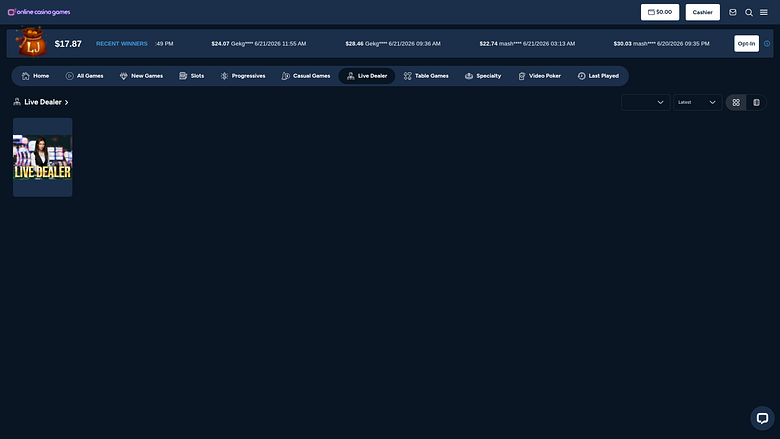Open the hamburger menu icon
This screenshot has width=780, height=439.
pos(764,12)
